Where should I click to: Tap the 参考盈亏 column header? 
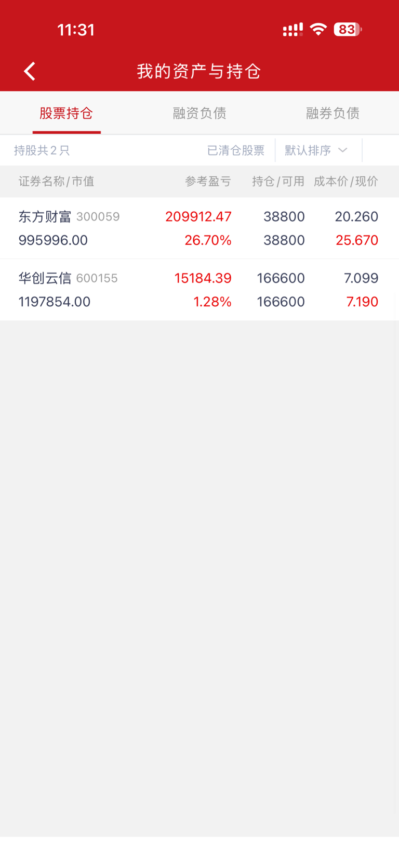208,181
